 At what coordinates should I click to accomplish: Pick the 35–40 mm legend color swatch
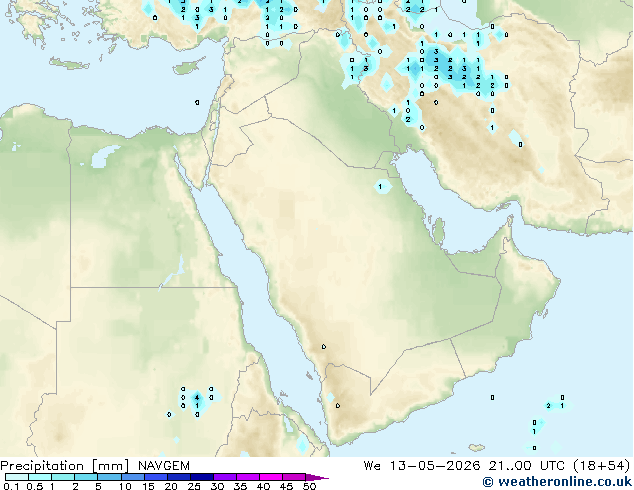[247, 477]
